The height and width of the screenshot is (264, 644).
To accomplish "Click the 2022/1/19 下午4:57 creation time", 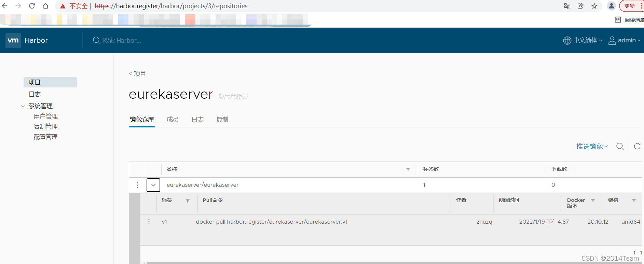I will point(544,222).
